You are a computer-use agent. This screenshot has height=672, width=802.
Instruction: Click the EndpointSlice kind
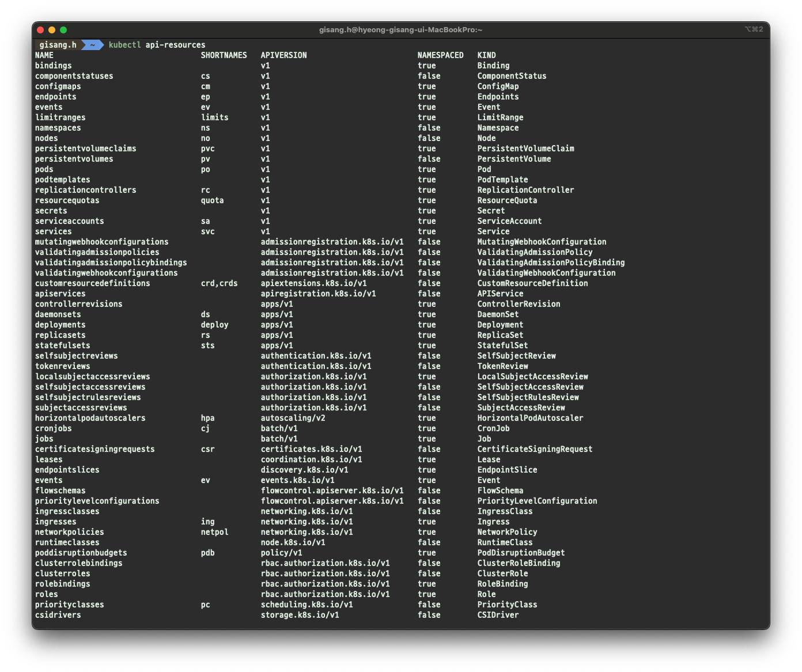508,470
